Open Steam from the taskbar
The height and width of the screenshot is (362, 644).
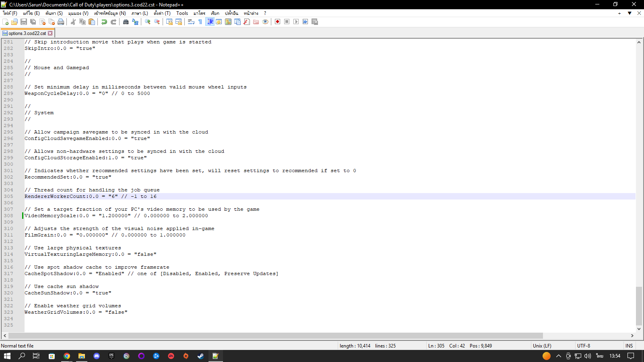[x=200, y=356]
